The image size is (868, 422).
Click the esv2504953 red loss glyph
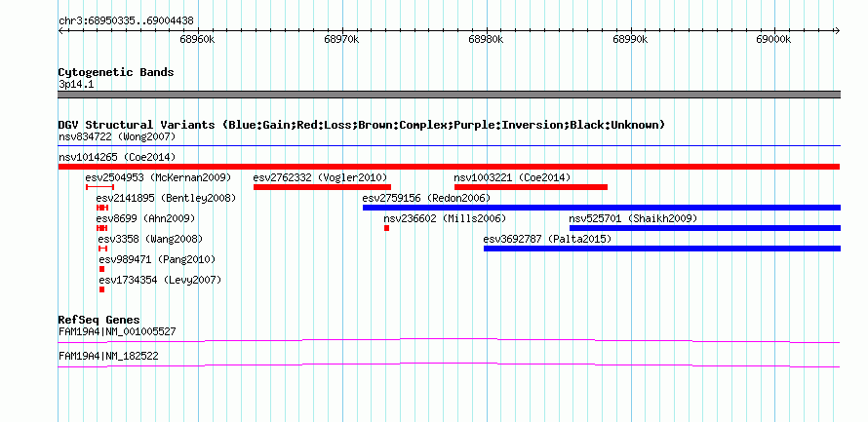[99, 187]
